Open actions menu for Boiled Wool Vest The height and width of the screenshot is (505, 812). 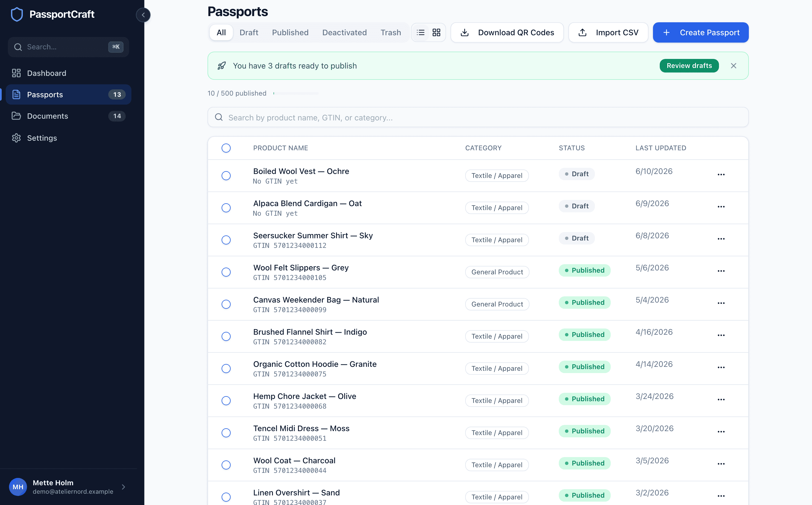pos(721,174)
